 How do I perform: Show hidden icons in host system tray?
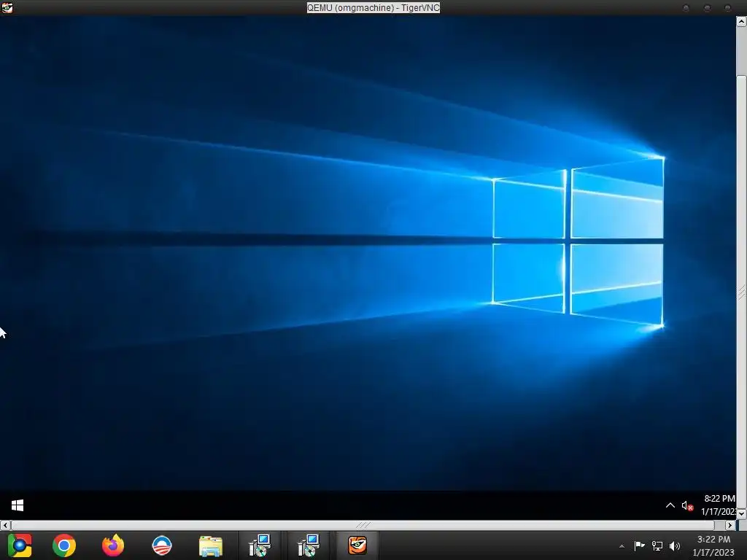click(x=622, y=546)
